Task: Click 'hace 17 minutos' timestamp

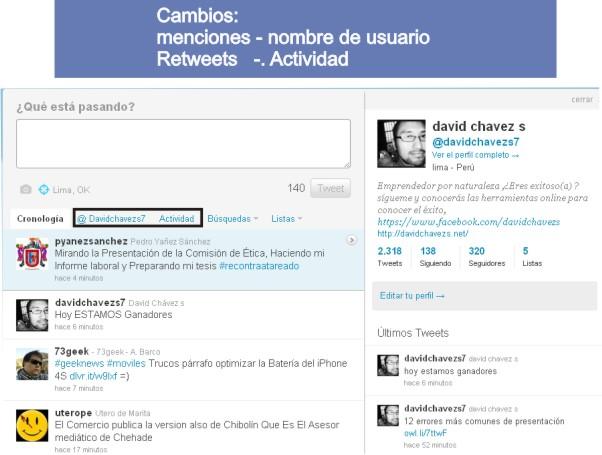Action: (x=81, y=449)
